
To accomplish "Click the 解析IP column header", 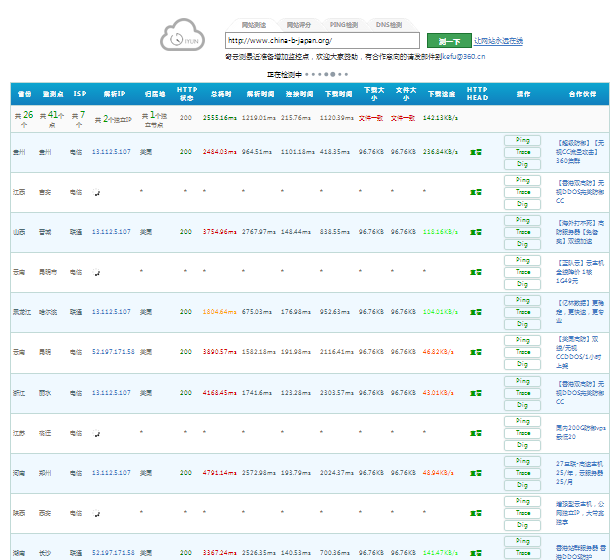I will click(114, 94).
